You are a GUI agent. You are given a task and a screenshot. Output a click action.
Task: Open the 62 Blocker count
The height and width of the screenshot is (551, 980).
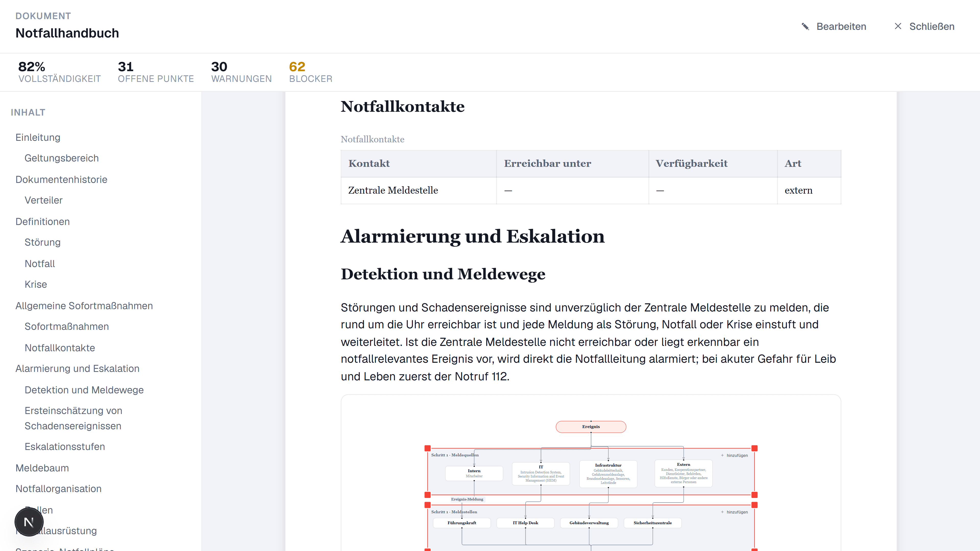[x=311, y=72]
